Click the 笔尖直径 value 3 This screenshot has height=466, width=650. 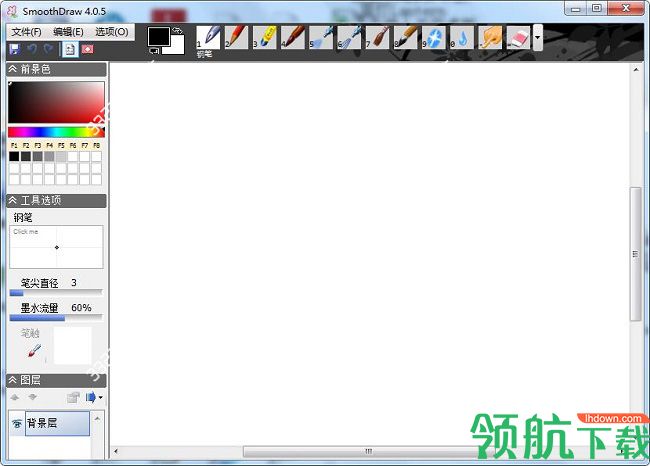click(74, 283)
